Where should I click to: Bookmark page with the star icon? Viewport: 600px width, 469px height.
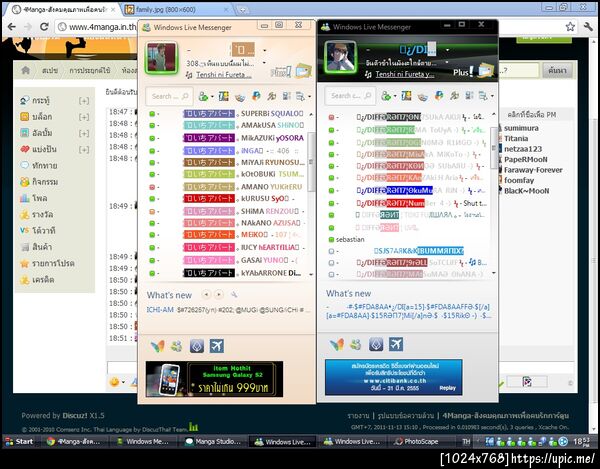[x=570, y=26]
